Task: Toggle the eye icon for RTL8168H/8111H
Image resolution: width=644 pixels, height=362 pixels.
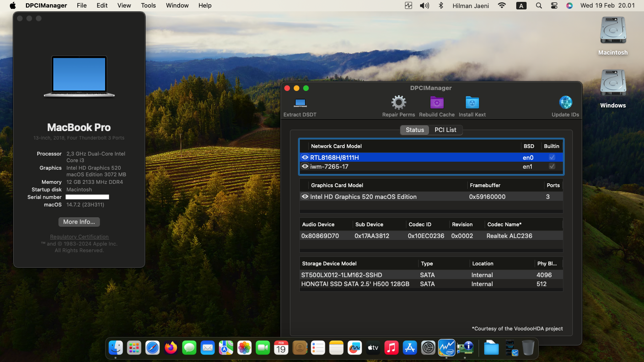Action: pyautogui.click(x=305, y=157)
